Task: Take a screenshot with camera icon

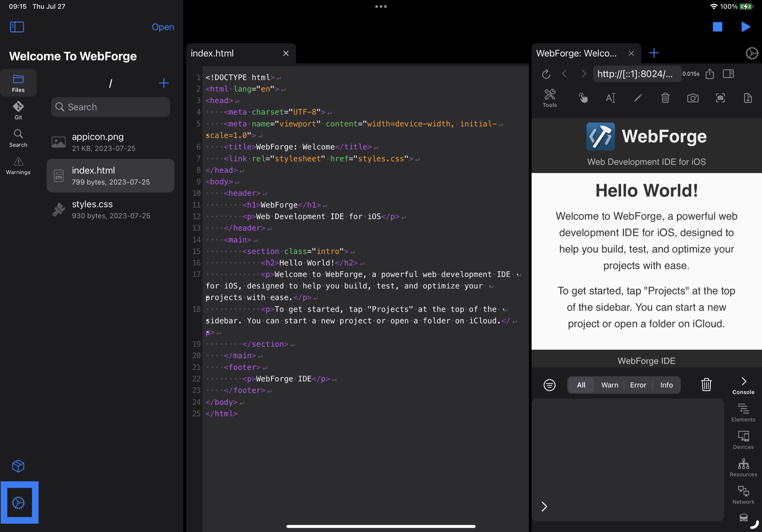Action: [693, 98]
